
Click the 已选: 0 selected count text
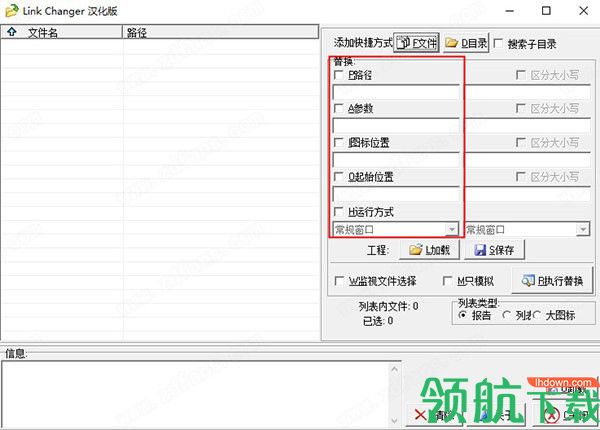[378, 321]
